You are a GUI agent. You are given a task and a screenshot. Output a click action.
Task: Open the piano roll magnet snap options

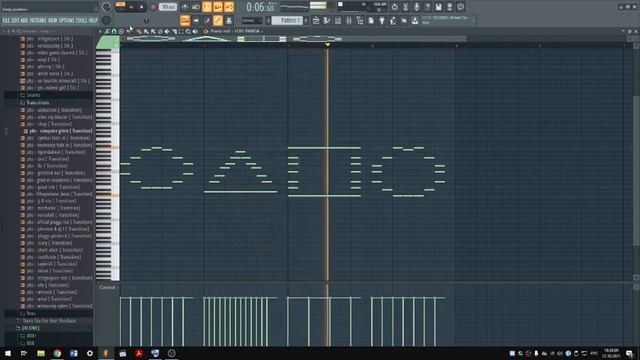[x=114, y=31]
